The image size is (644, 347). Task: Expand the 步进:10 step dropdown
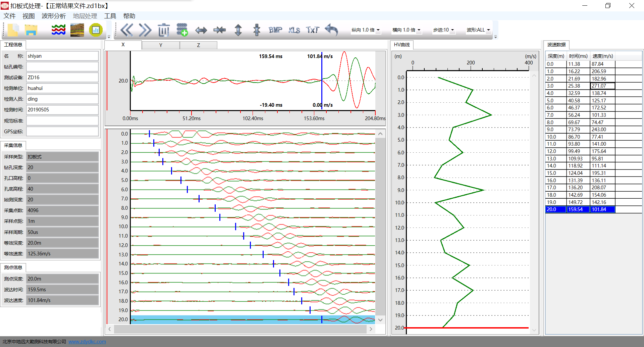point(443,30)
